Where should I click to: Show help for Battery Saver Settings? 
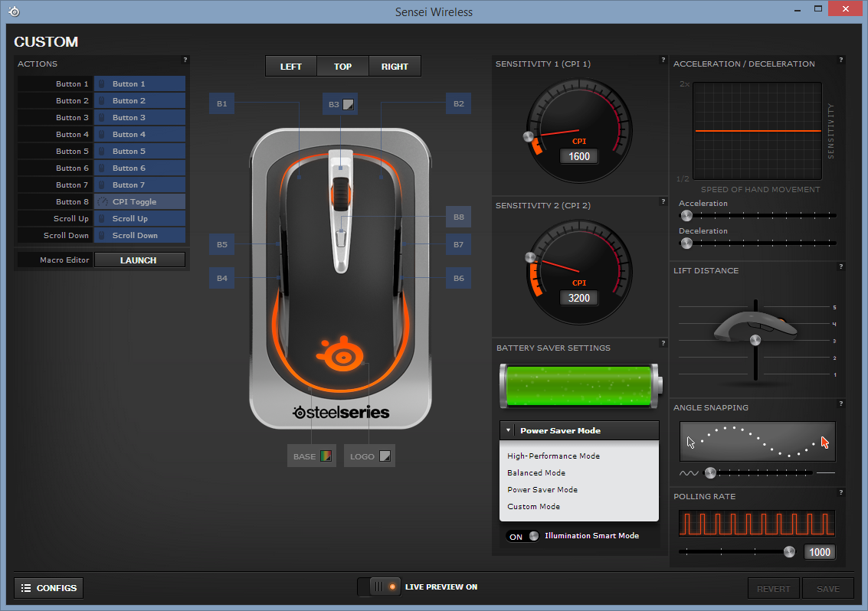[663, 344]
